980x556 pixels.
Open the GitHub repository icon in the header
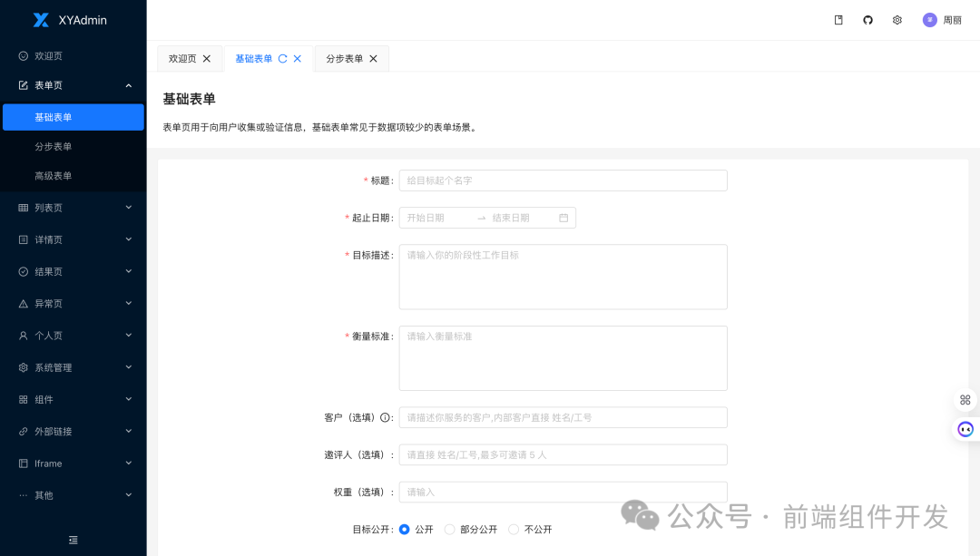[867, 19]
